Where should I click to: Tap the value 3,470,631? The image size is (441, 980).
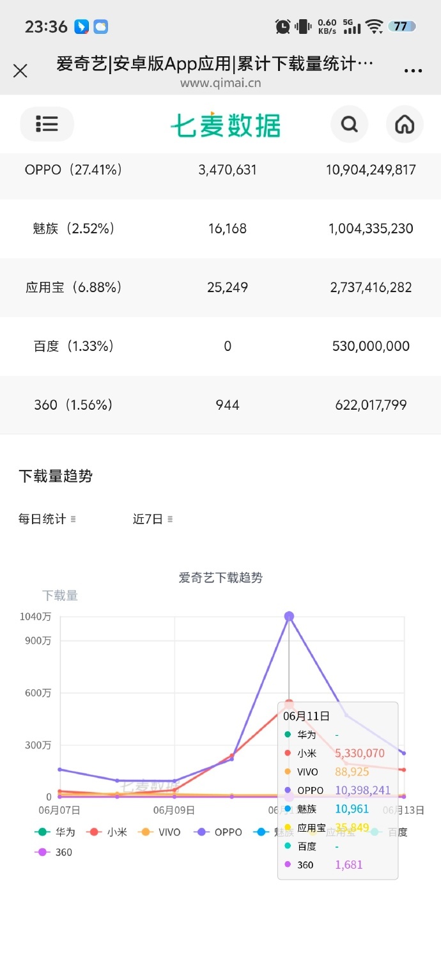(228, 170)
